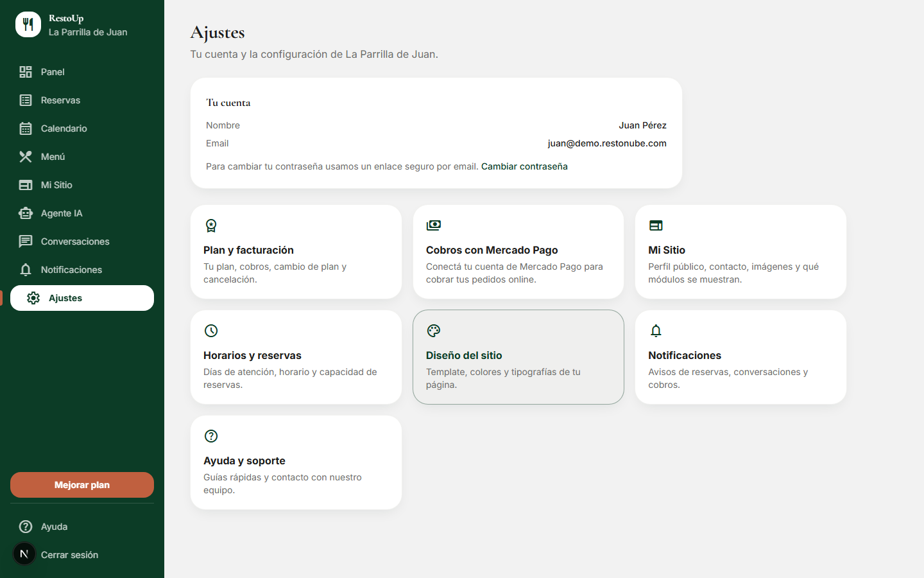Open the Cobros con Mercado Pago card
Image resolution: width=924 pixels, height=578 pixels.
point(518,252)
